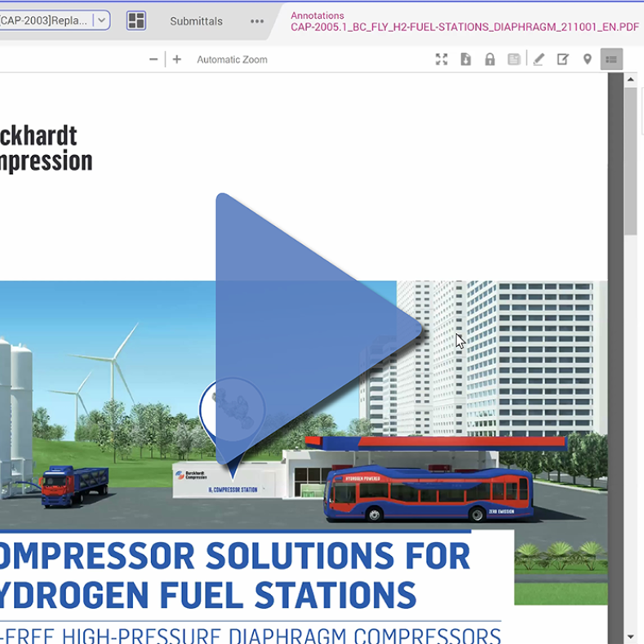Click the zoom out minus button
The width and height of the screenshot is (644, 644).
click(153, 60)
